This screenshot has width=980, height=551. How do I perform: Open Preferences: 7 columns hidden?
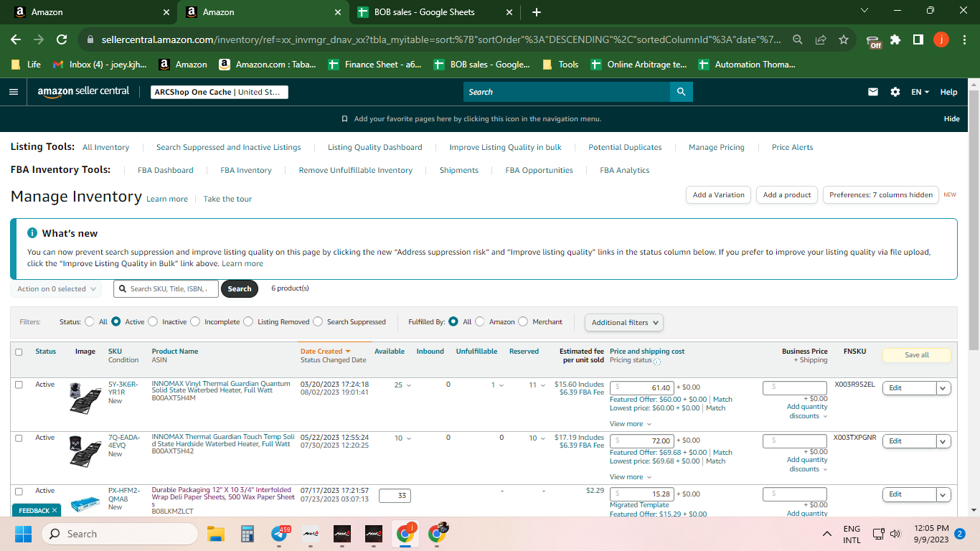(881, 194)
